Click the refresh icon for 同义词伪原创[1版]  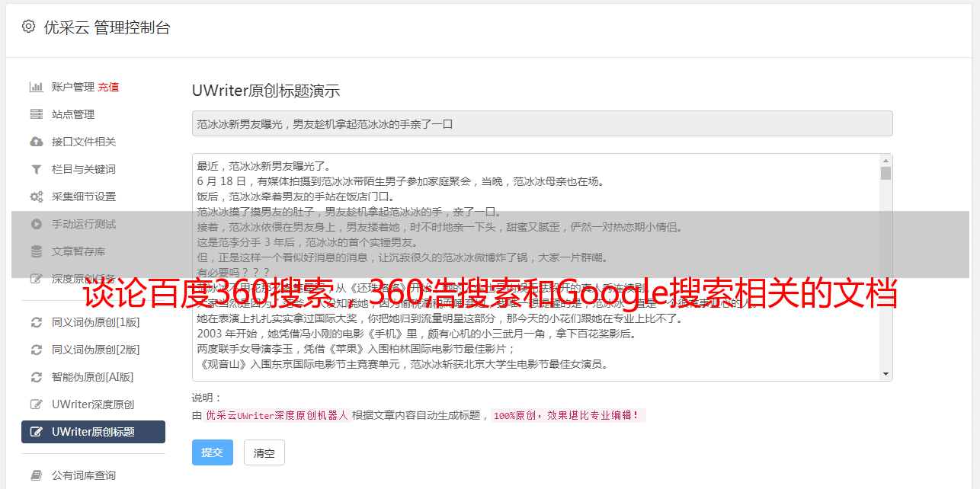click(x=36, y=322)
